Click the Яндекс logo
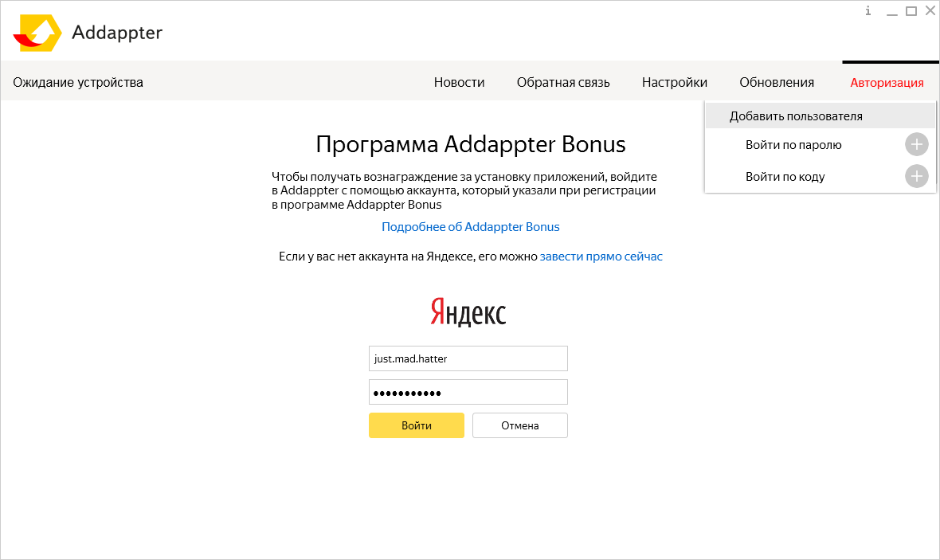Screen dimensions: 940x560 point(468,311)
